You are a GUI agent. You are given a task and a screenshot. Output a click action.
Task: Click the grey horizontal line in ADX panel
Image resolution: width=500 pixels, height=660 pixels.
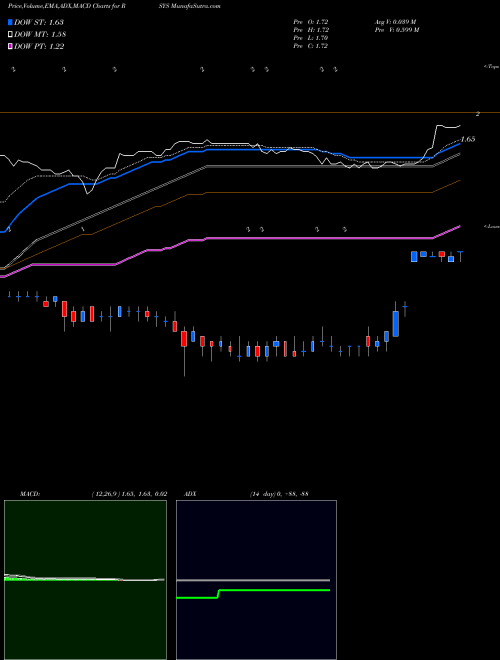253,580
